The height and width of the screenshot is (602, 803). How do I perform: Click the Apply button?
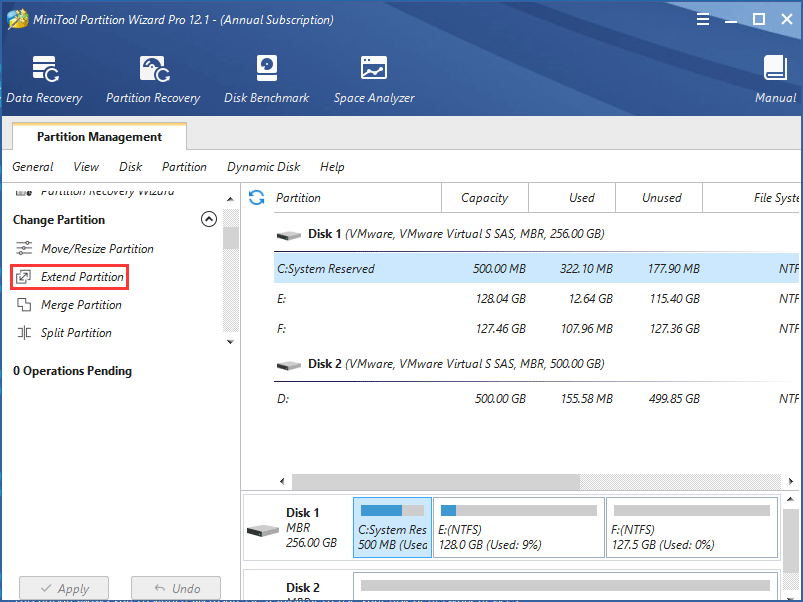(x=64, y=588)
